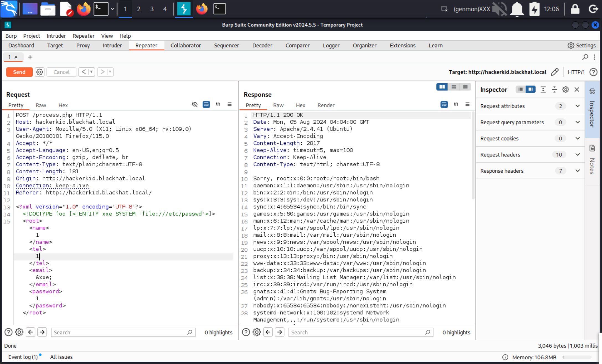Switch to the Decoder tab
Screen dimensions: 602x364
coord(262,45)
